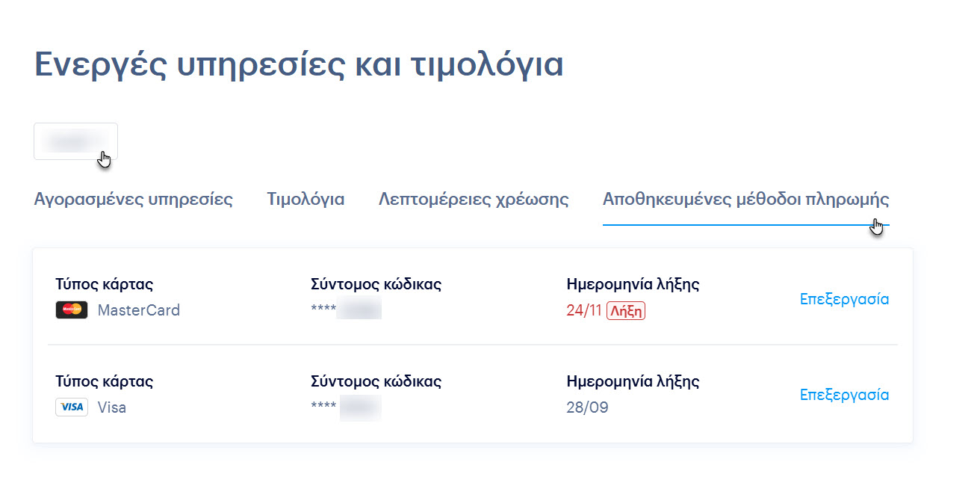Click Τύπος κάρτας label in MasterCard row

point(104,284)
